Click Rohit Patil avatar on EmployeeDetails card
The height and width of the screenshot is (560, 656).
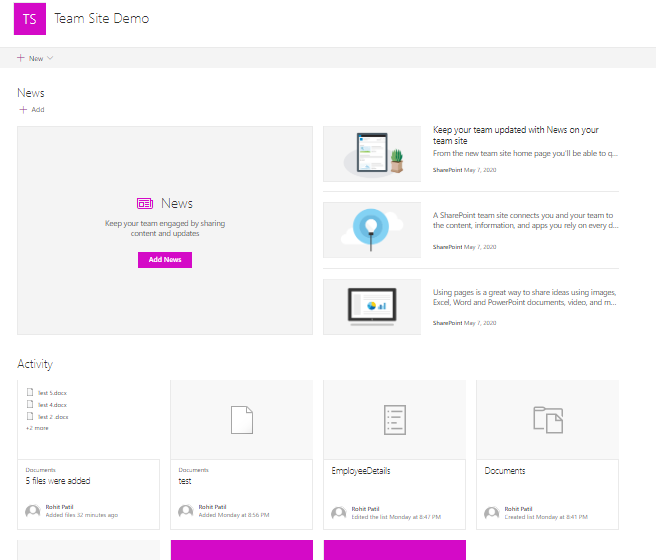tap(339, 513)
